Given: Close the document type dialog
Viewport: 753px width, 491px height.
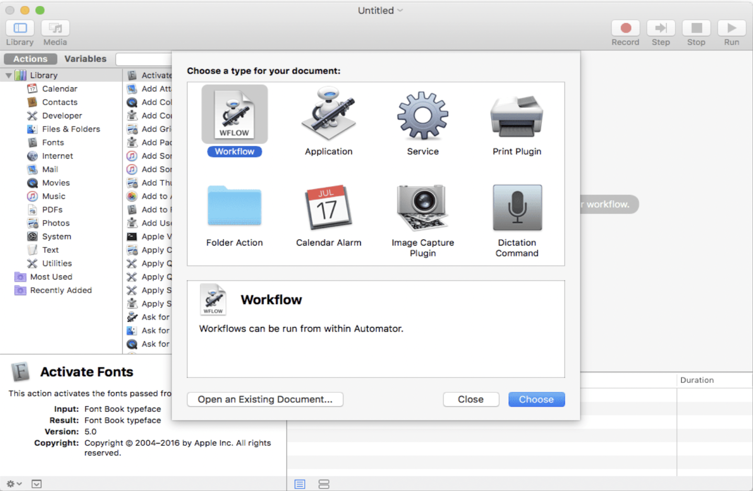Looking at the screenshot, I should tap(471, 399).
